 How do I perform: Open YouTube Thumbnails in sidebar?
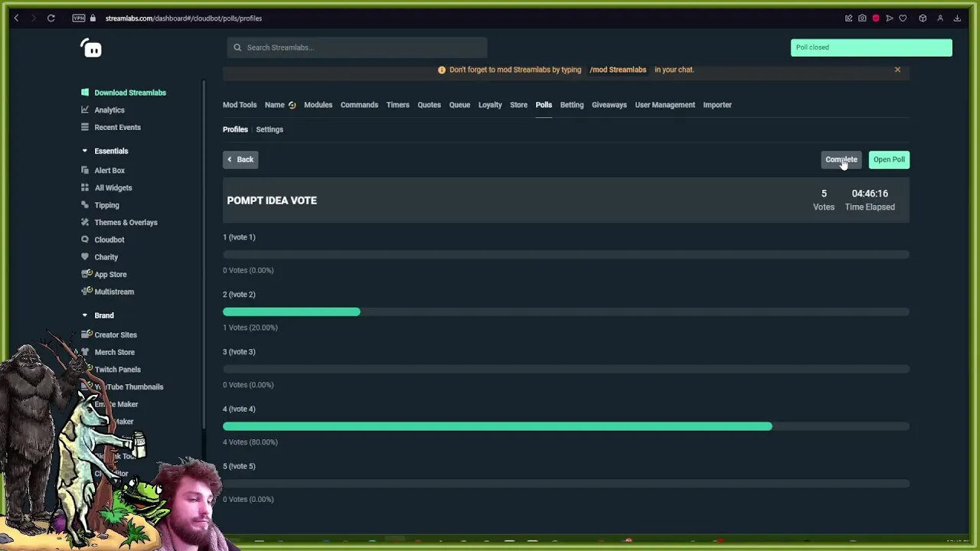click(129, 387)
